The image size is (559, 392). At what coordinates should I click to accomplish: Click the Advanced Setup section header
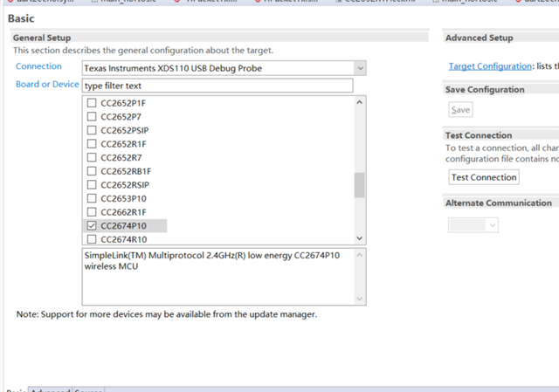479,38
